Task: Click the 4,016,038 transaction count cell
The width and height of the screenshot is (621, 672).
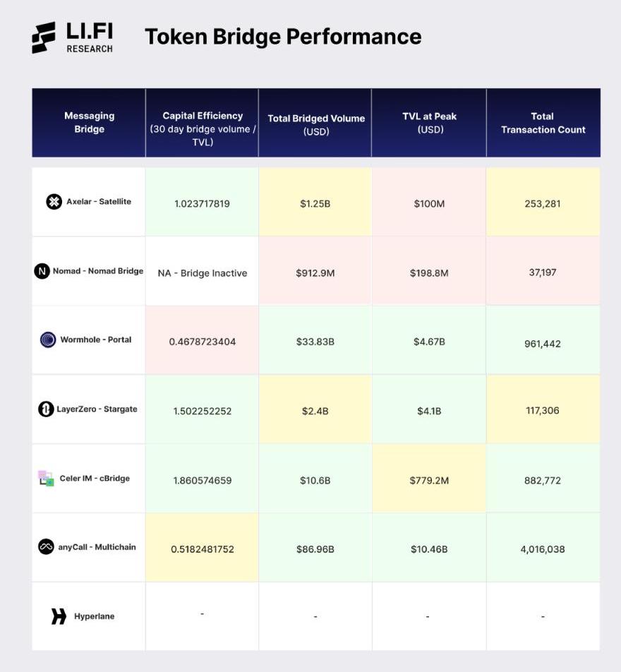Action: pos(543,548)
